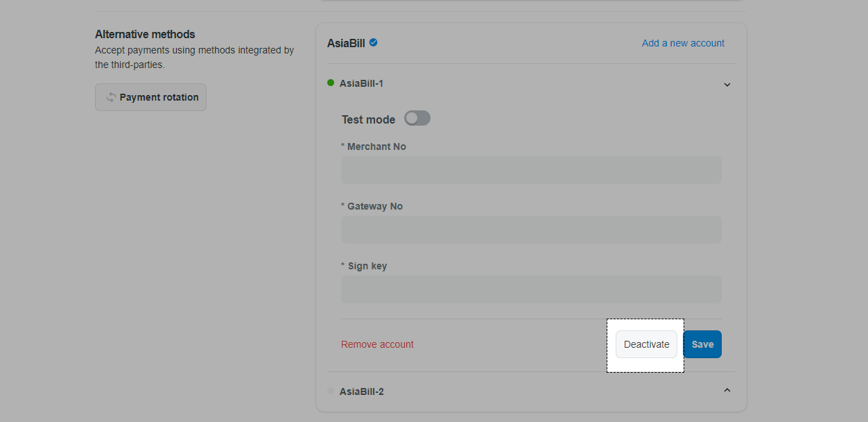Click the grey inactive status dot of AsiaBill-2
This screenshot has width=868, height=422.
point(331,391)
